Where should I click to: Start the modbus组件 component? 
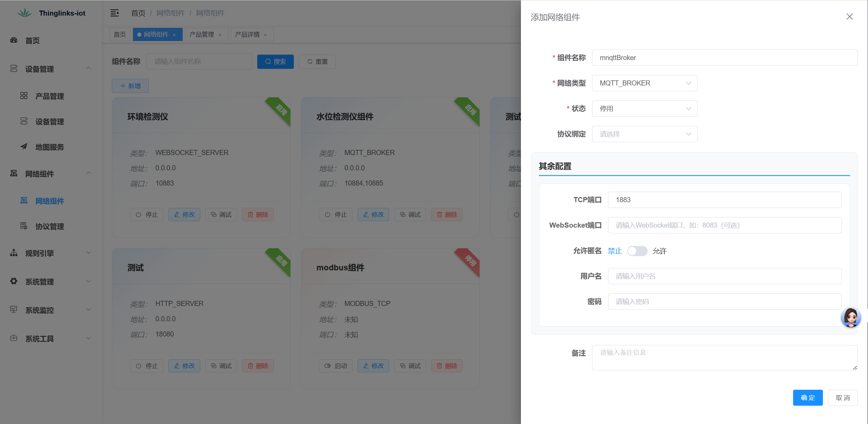(x=335, y=366)
